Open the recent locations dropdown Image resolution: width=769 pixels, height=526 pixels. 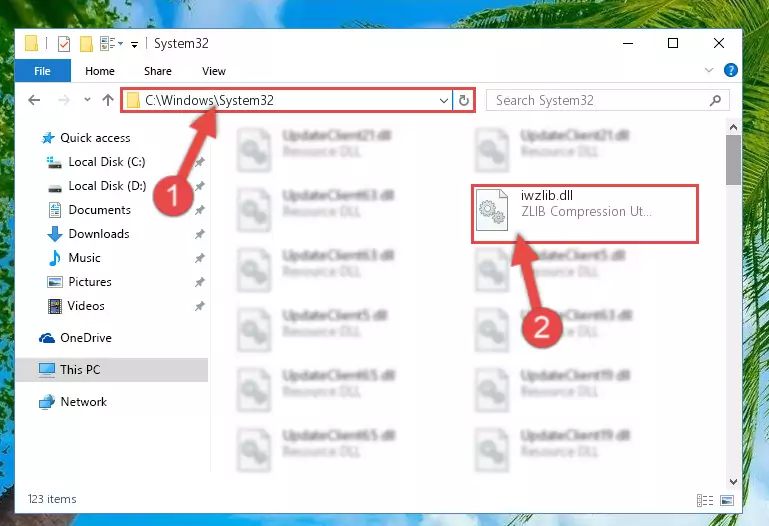[x=87, y=100]
